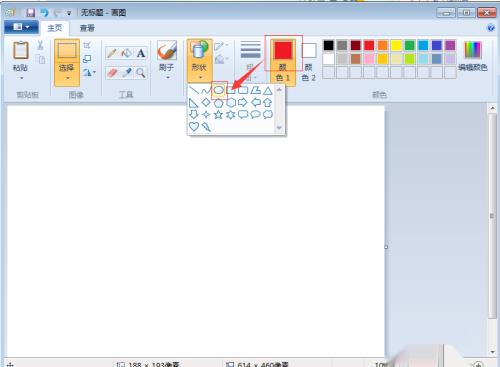The image size is (500, 367).
Task: Choose the oval shape in gallery
Action: pyautogui.click(x=219, y=90)
